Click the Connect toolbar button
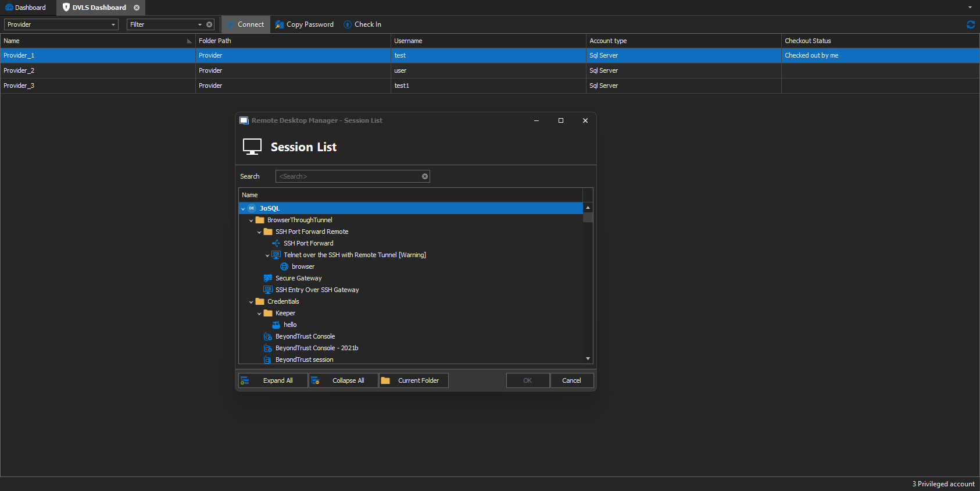Image resolution: width=980 pixels, height=491 pixels. coord(245,24)
